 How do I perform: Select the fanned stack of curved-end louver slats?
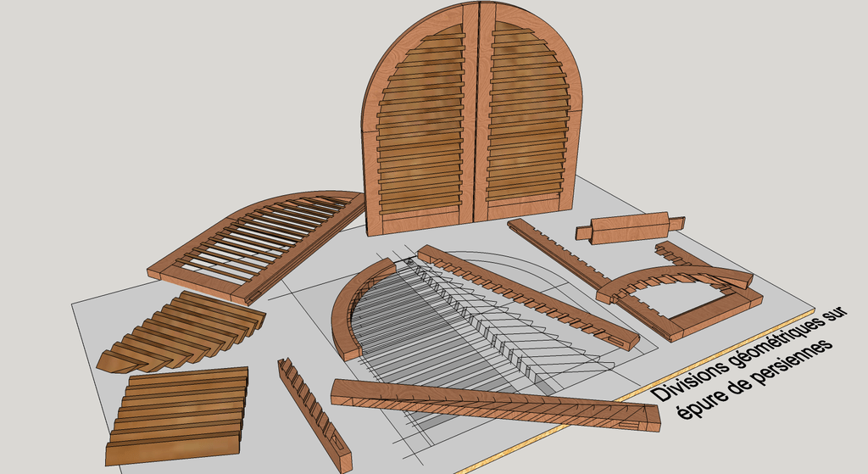coord(181,332)
